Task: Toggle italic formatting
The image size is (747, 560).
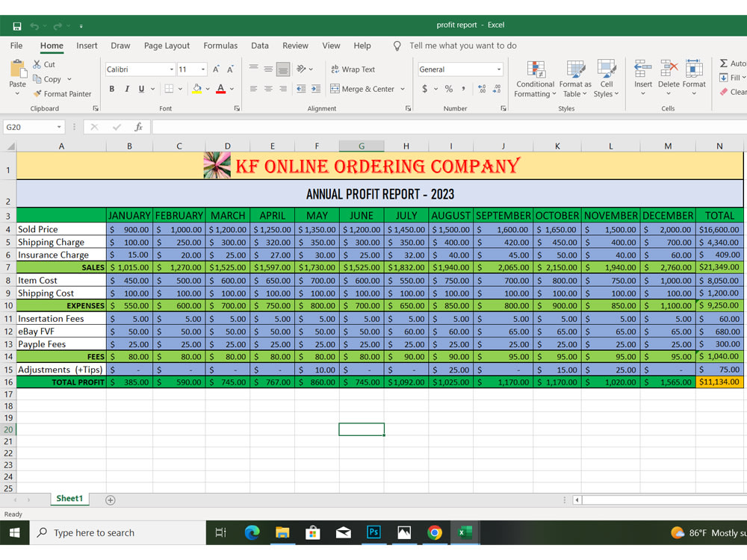Action: coord(125,89)
